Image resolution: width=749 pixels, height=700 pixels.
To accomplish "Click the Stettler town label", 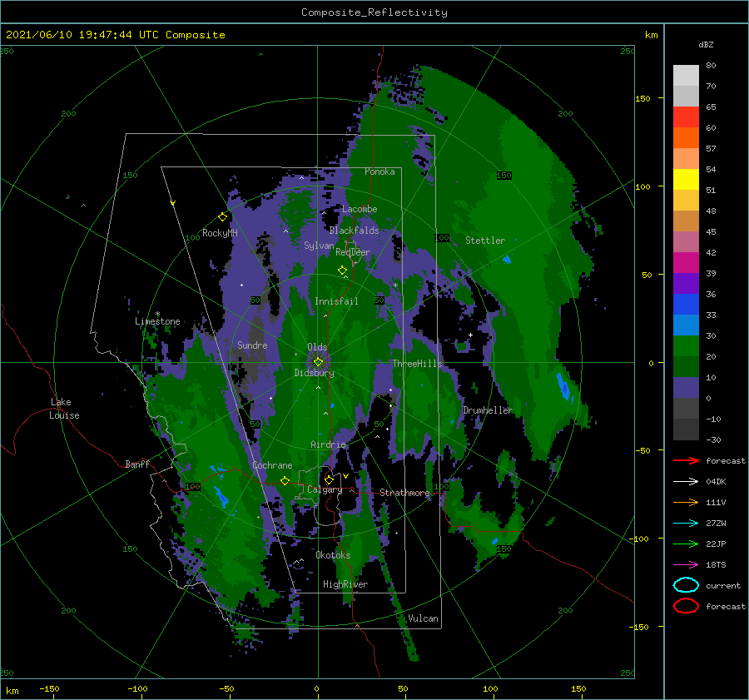I will point(485,241).
